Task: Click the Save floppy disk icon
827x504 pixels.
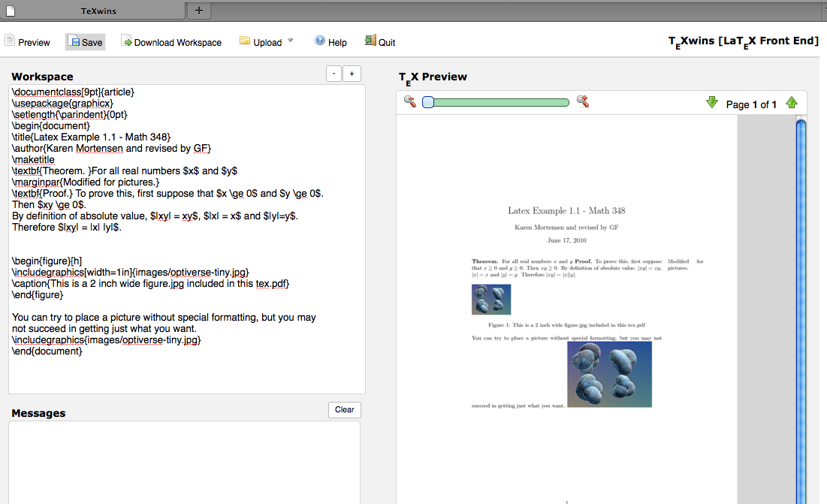Action: coord(76,42)
